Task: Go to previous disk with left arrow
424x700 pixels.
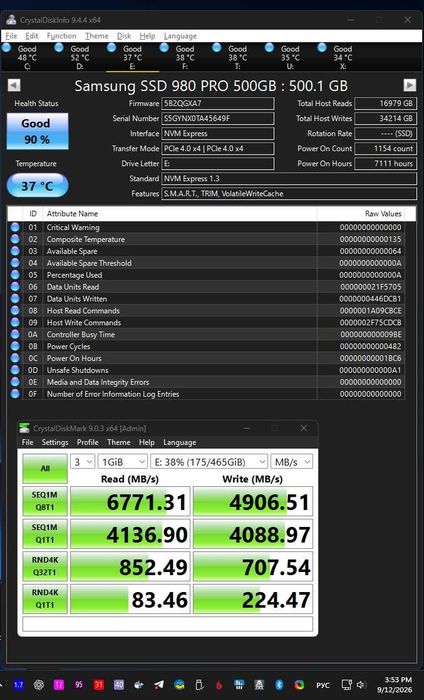Action: coord(14,85)
